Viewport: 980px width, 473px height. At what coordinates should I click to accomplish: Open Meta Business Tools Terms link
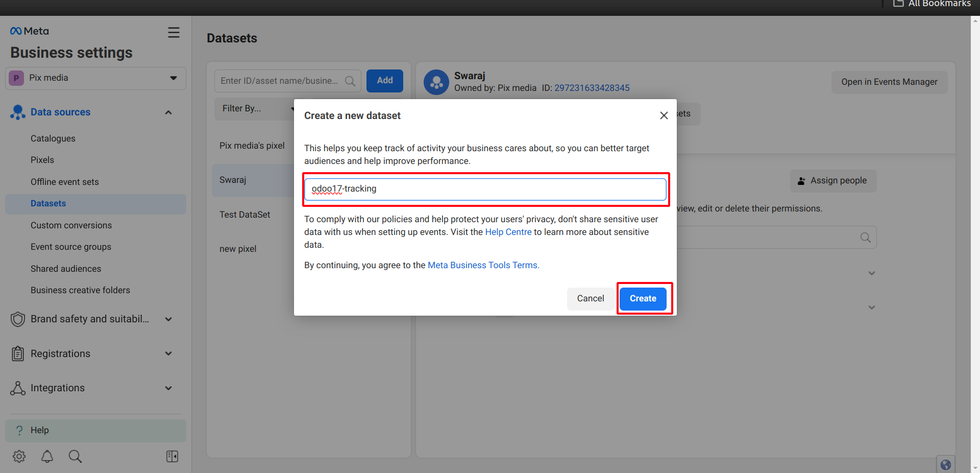(483, 265)
